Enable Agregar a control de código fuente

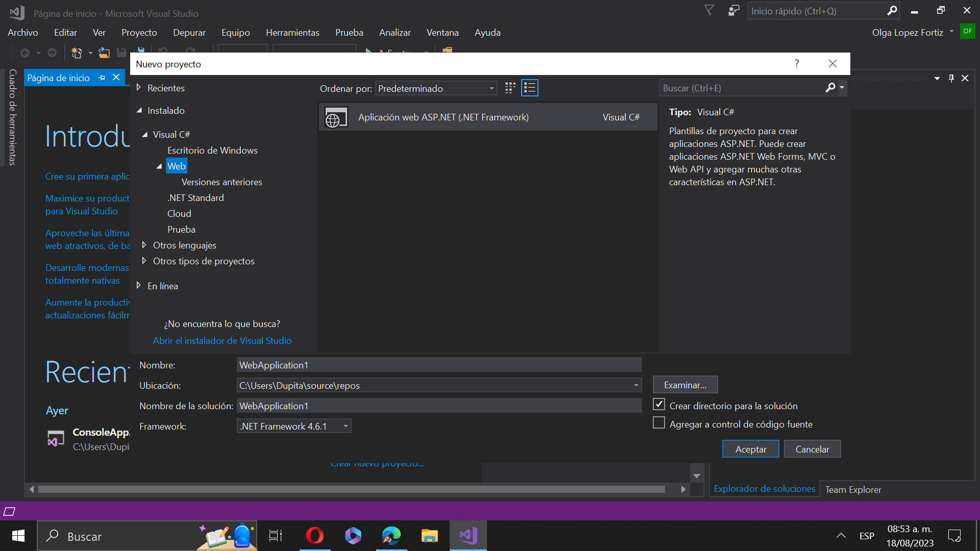(x=659, y=423)
